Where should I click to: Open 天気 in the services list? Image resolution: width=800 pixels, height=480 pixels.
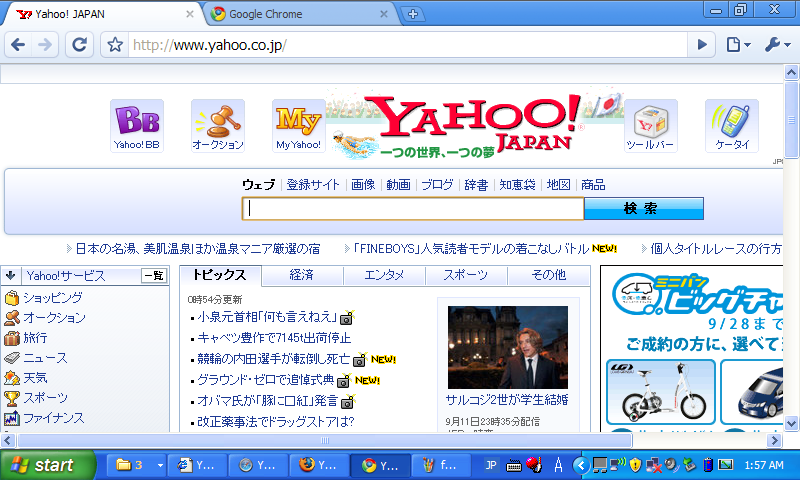coord(35,378)
